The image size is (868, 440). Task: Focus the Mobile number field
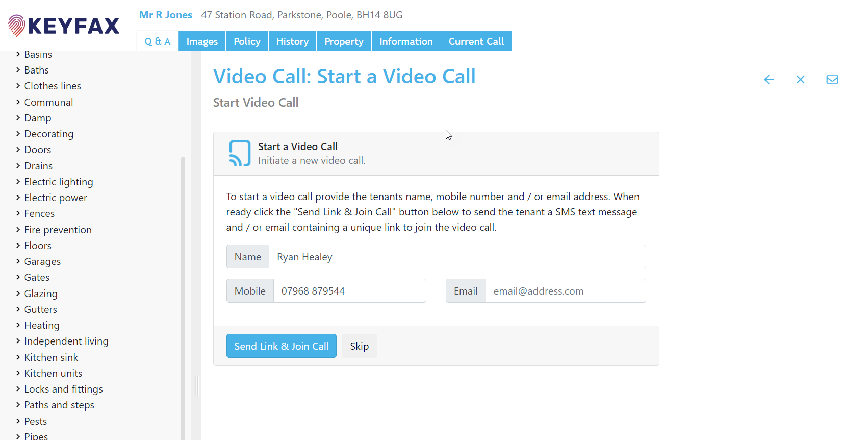pos(349,291)
